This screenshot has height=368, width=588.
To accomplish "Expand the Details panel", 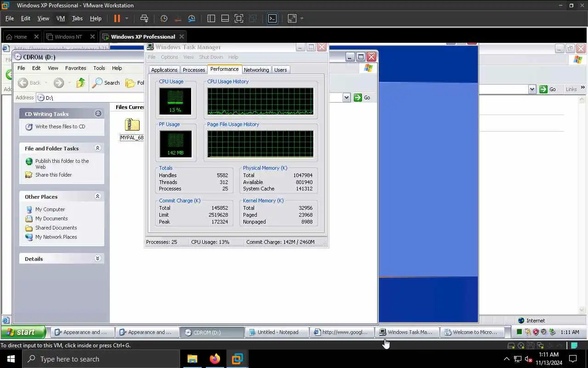I will (x=98, y=259).
